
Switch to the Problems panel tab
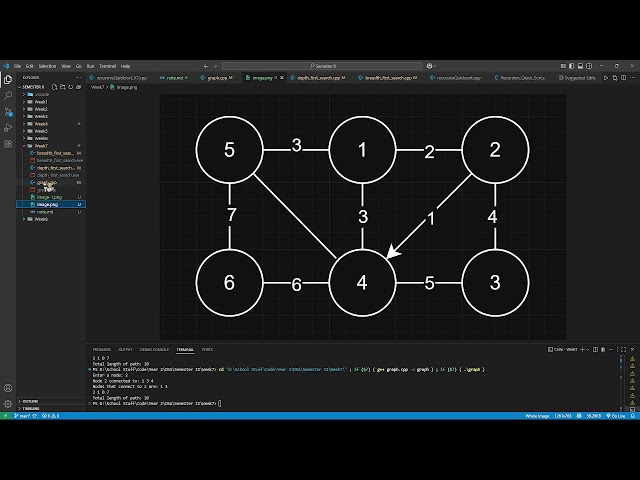click(x=102, y=349)
